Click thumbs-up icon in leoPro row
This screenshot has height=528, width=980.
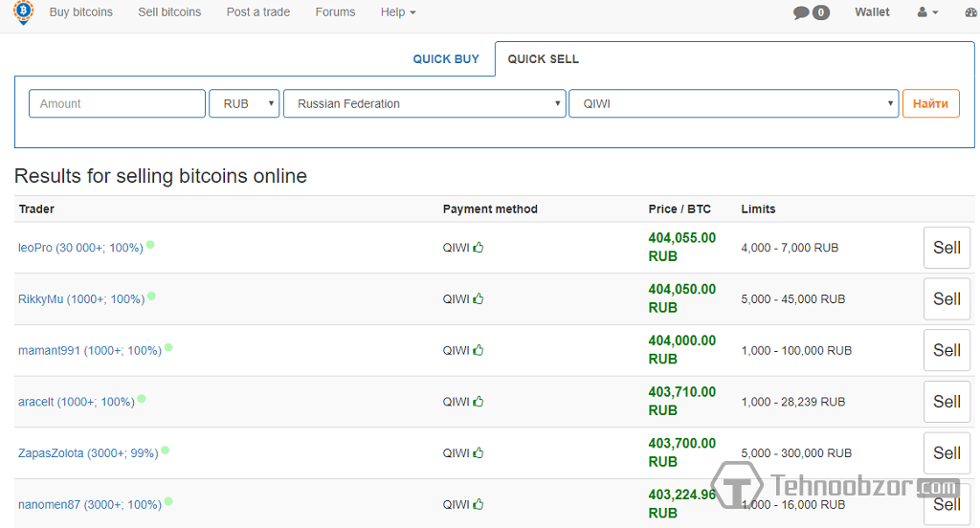[479, 247]
